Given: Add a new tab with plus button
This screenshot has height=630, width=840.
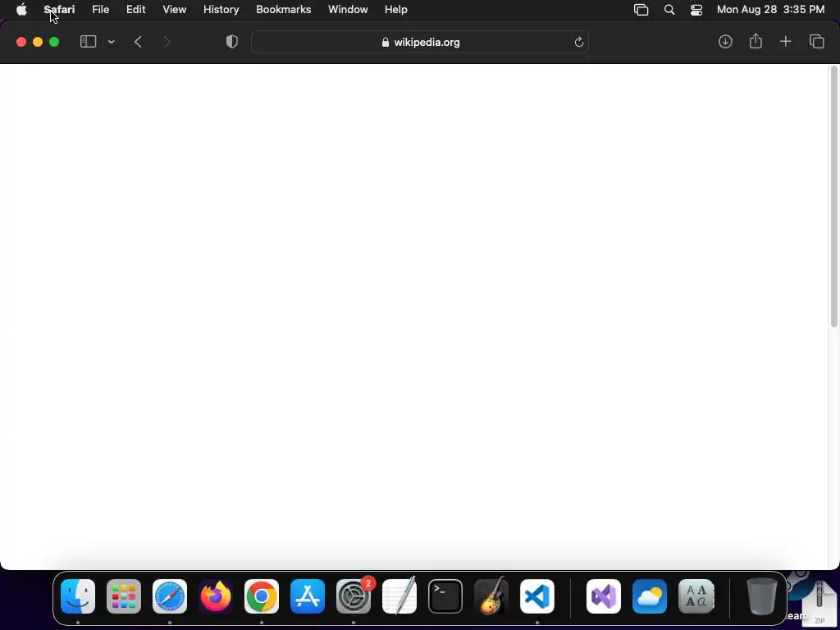Looking at the screenshot, I should pos(785,42).
